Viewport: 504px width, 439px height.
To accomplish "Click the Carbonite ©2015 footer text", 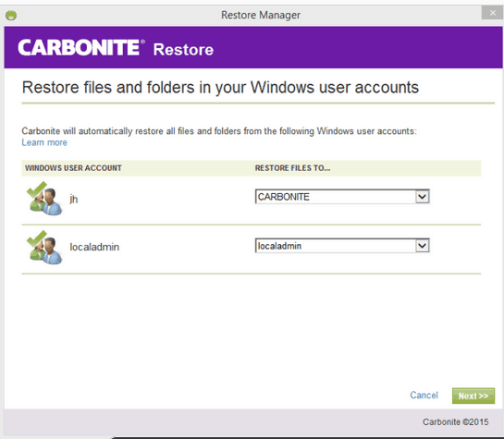I will (x=456, y=421).
